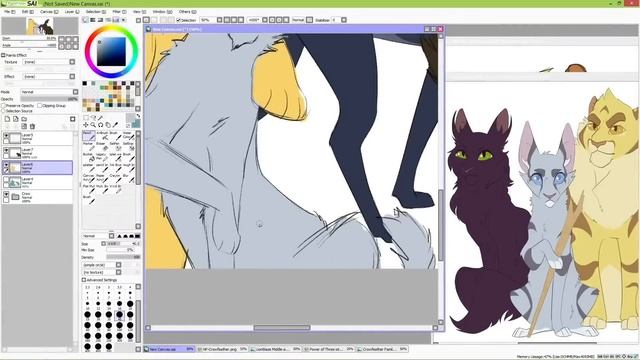This screenshot has height=360, width=640.
Task: Create a new layer folder
Action: [24, 119]
